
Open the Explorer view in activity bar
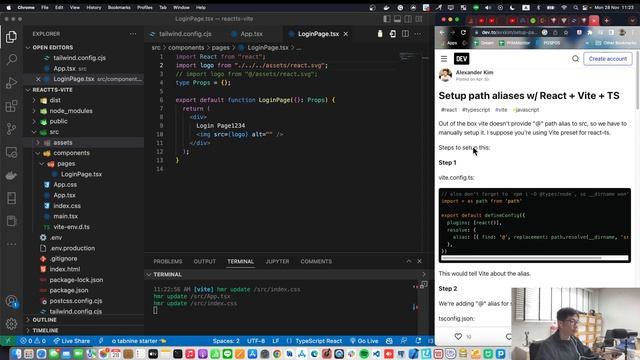point(11,37)
